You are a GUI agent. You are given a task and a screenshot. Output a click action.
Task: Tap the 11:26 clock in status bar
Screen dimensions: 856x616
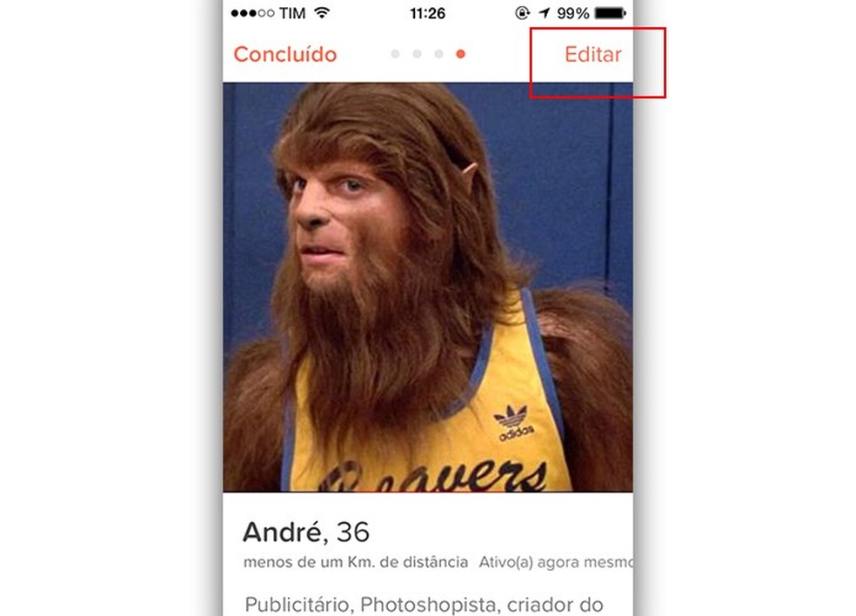pyautogui.click(x=427, y=13)
